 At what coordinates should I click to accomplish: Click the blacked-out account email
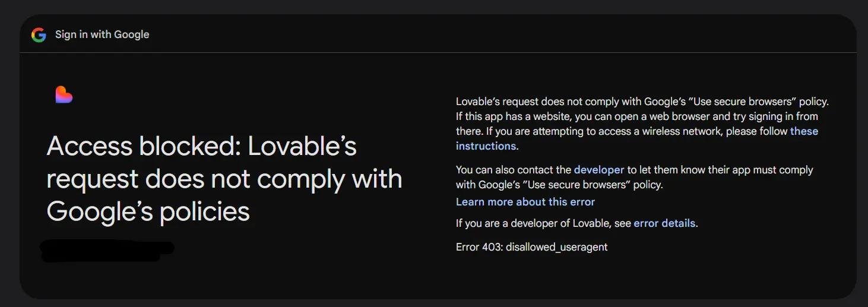pyautogui.click(x=107, y=251)
